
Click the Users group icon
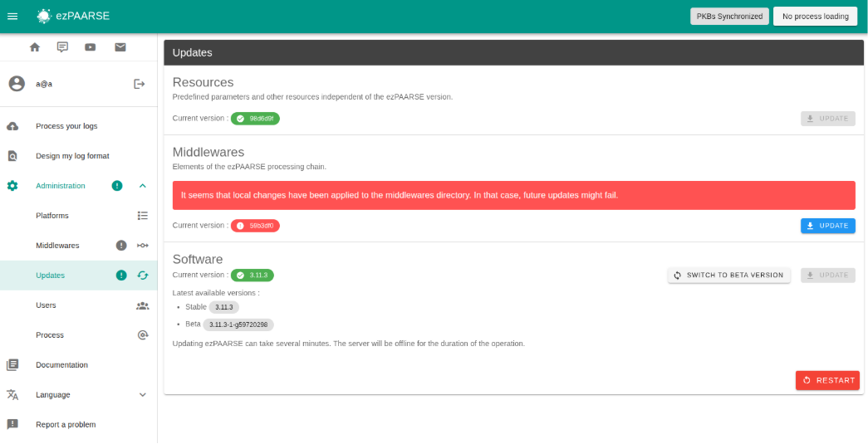(143, 305)
